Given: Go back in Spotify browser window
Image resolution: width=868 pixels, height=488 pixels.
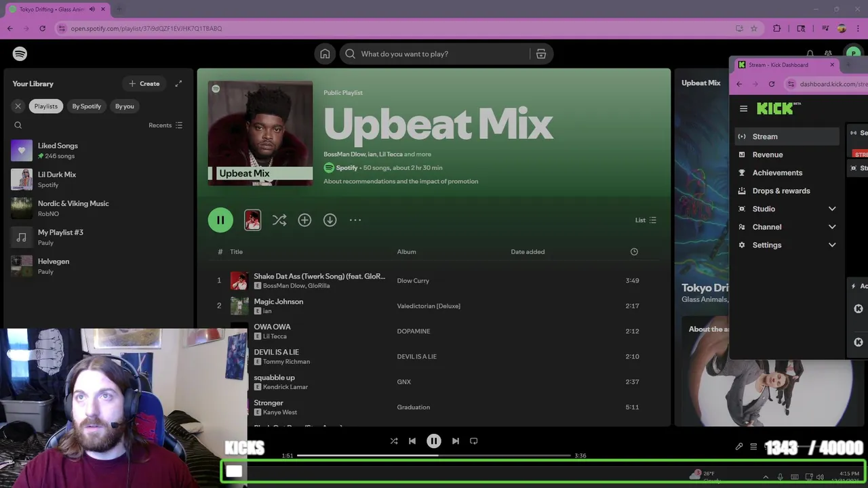Looking at the screenshot, I should (x=9, y=28).
